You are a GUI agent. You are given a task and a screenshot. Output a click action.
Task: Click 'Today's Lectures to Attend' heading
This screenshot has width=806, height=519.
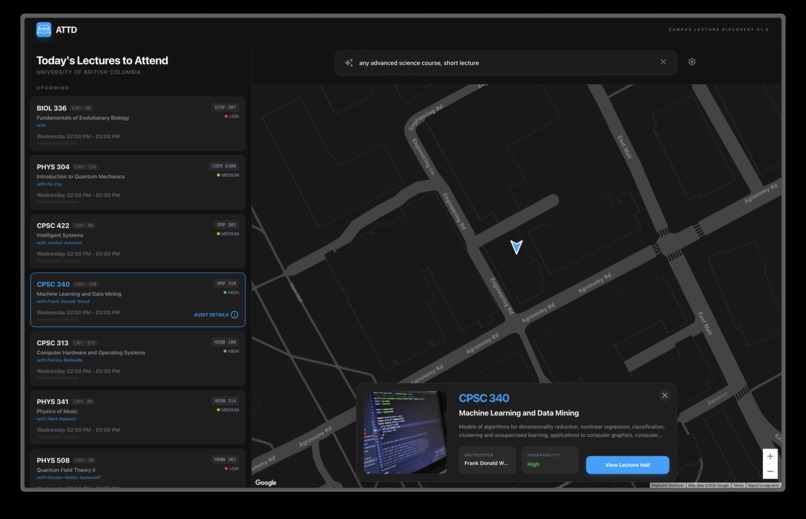pyautogui.click(x=102, y=61)
